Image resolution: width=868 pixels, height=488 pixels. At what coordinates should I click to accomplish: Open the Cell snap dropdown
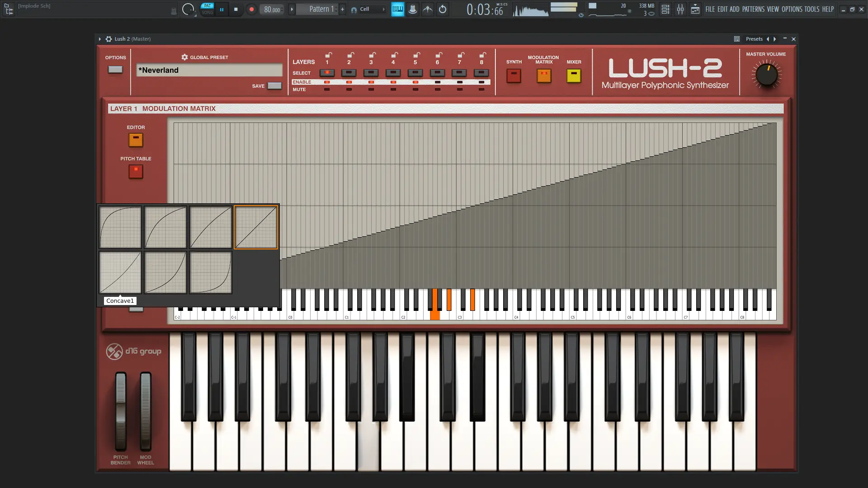(368, 9)
